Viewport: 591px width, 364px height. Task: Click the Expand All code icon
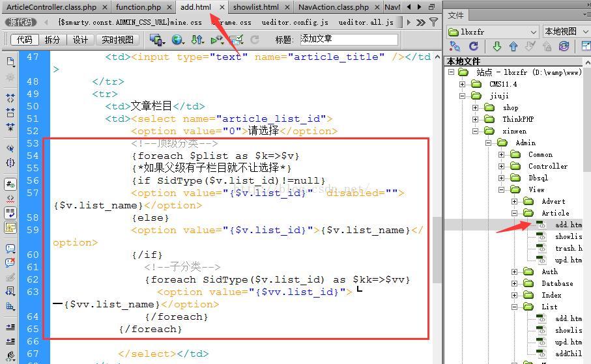coord(10,126)
